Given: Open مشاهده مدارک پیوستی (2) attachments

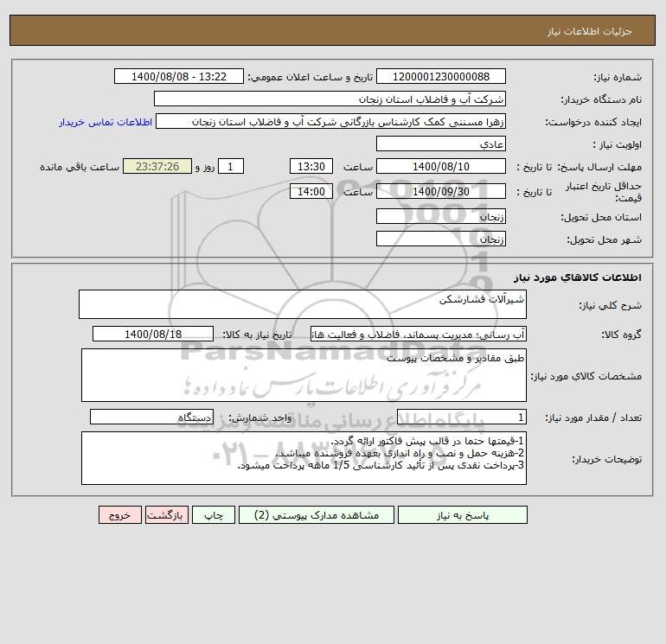Looking at the screenshot, I should pos(317,515).
